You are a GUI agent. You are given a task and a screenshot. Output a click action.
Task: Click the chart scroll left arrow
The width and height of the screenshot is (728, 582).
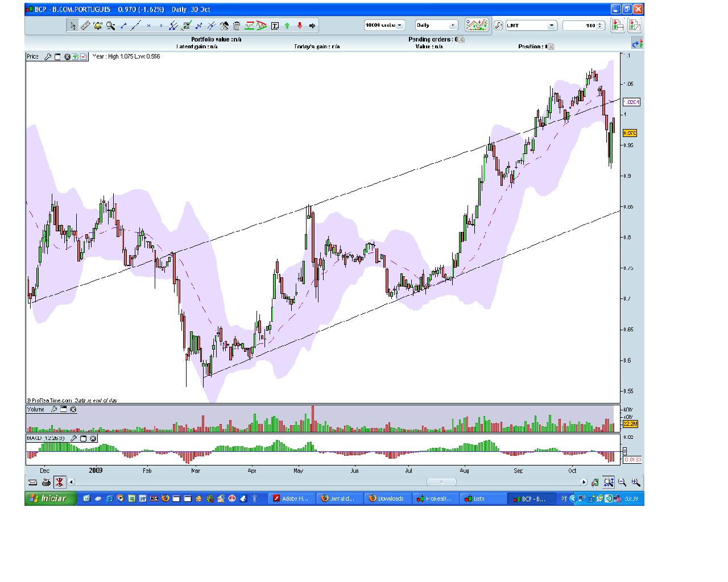coord(72,483)
